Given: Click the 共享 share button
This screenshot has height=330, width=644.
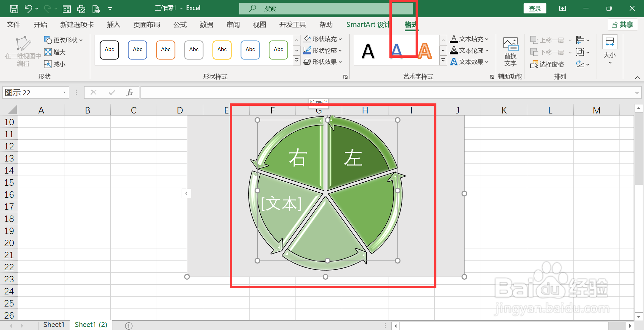Looking at the screenshot, I should [x=623, y=24].
